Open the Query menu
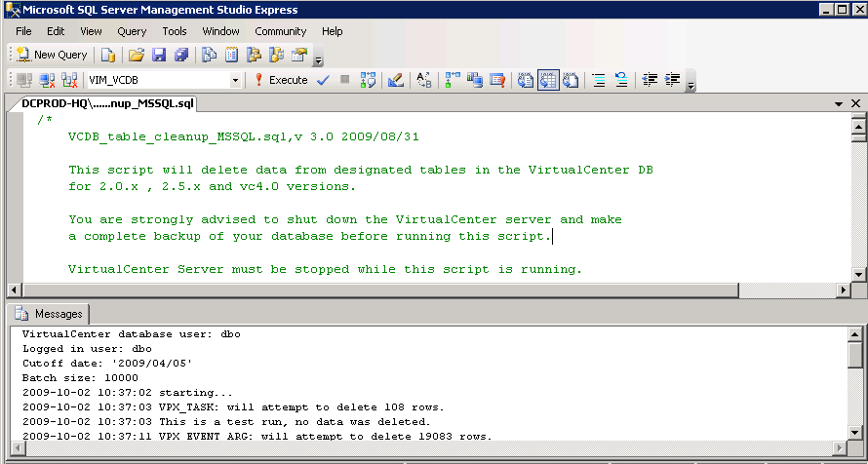The width and height of the screenshot is (868, 464). tap(132, 31)
